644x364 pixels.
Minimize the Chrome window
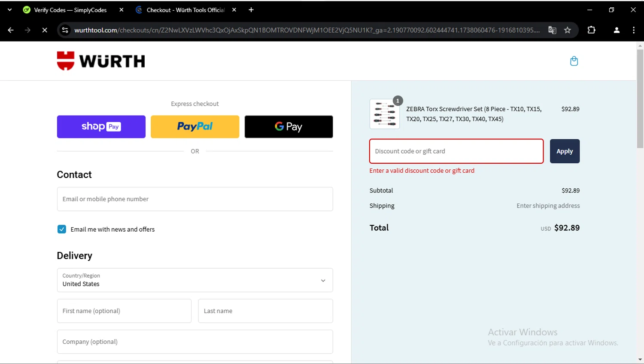click(x=589, y=10)
